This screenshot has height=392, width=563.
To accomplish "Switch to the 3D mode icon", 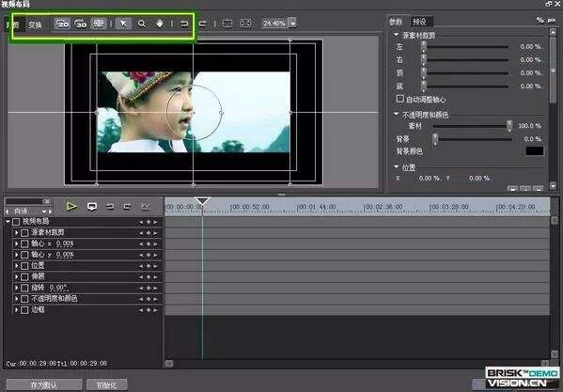I will [x=81, y=24].
